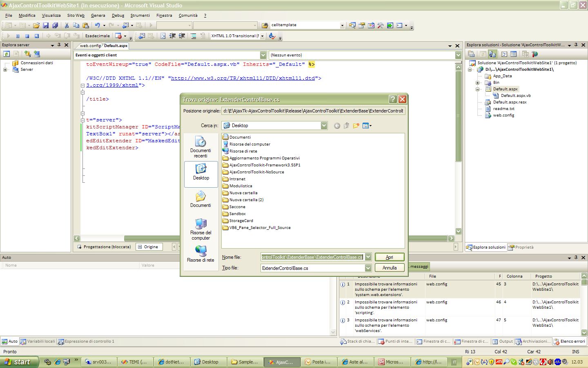Open the Modifica menu
This screenshot has height=368, width=588.
tap(27, 15)
